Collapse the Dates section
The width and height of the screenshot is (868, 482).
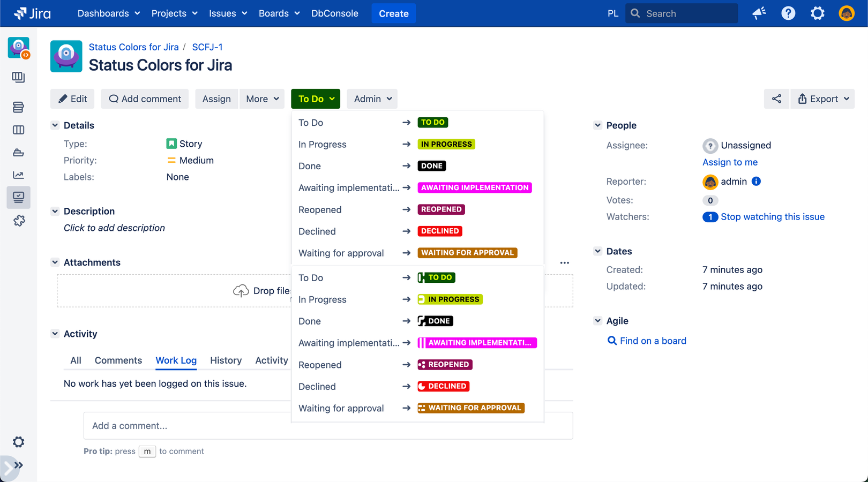click(597, 251)
